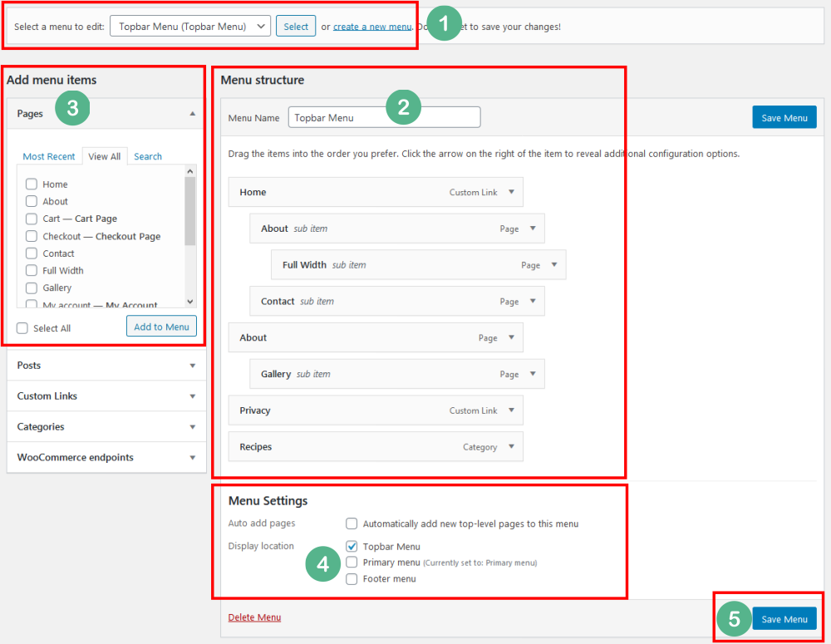The image size is (831, 644).
Task: Check the Footer menu display location
Action: point(352,579)
